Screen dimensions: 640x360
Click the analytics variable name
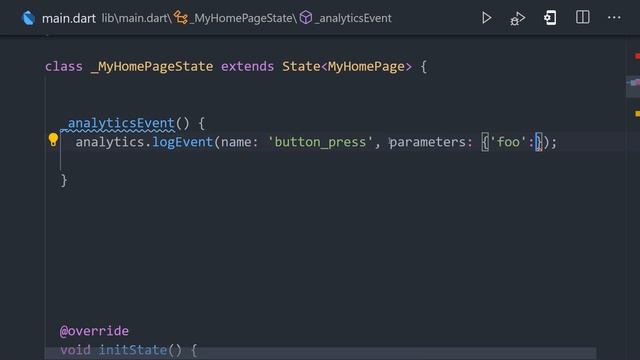(x=110, y=142)
